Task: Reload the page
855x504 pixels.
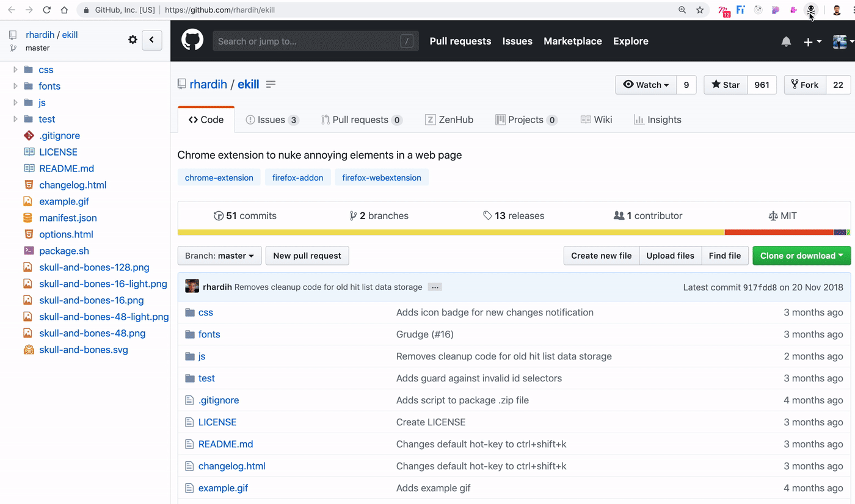Action: click(46, 10)
